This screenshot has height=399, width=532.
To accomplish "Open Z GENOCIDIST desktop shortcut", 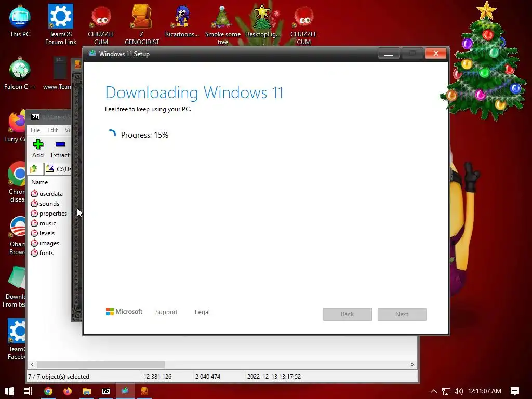I will [x=141, y=24].
